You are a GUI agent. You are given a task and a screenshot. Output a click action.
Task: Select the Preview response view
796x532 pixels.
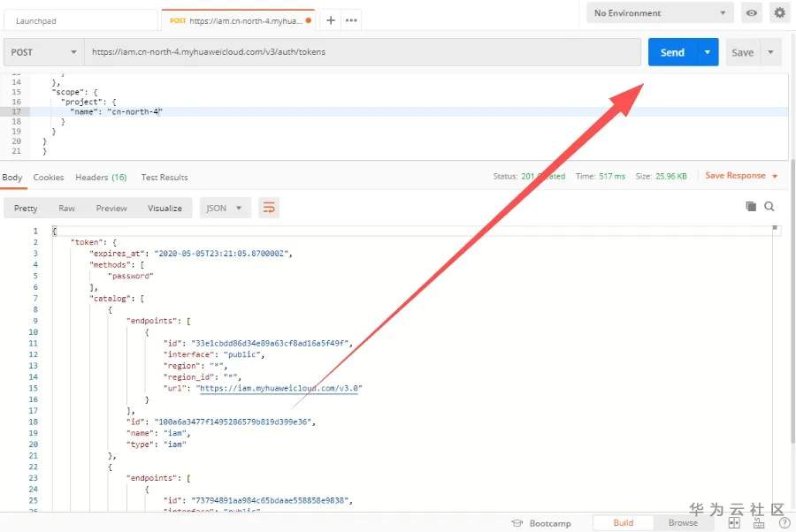[111, 209]
